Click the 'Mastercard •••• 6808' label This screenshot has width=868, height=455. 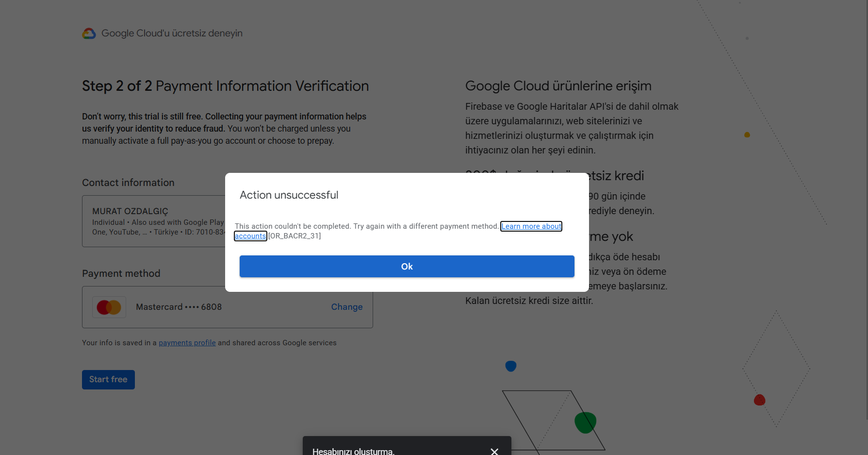click(179, 307)
